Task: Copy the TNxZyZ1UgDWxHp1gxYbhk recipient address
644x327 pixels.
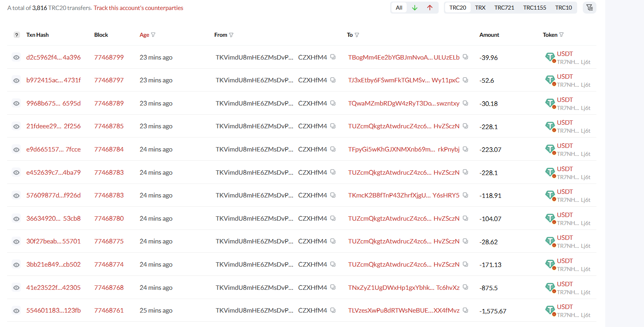Action: [x=465, y=287]
